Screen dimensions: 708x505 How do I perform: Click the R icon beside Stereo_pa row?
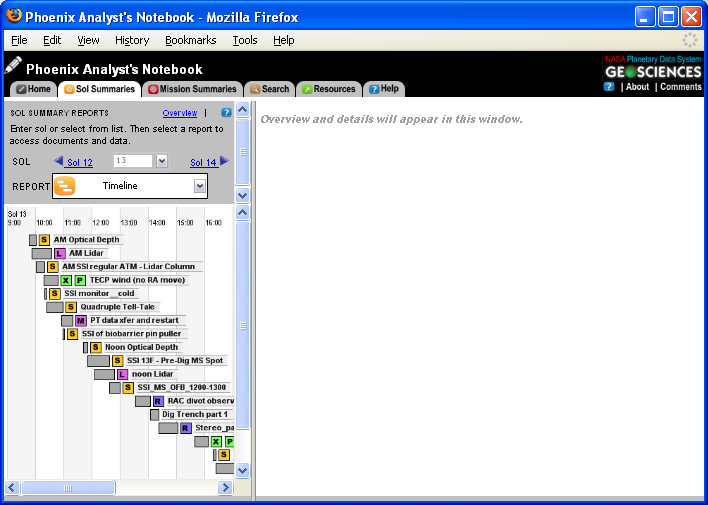click(186, 428)
